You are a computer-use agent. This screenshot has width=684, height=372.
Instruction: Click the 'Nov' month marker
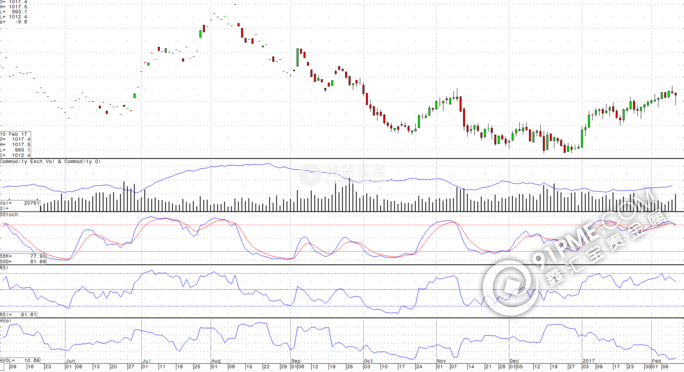441,362
